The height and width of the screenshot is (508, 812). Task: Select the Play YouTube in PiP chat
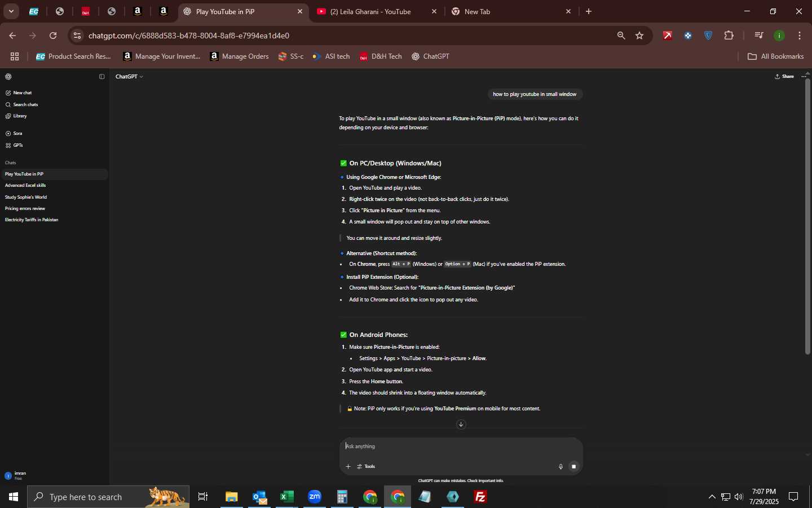coord(54,174)
